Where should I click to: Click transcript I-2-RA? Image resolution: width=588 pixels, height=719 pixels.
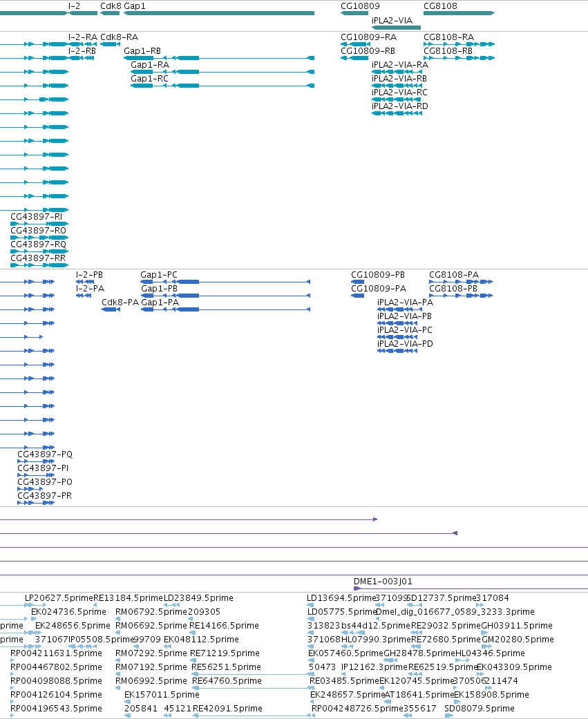pyautogui.click(x=83, y=44)
